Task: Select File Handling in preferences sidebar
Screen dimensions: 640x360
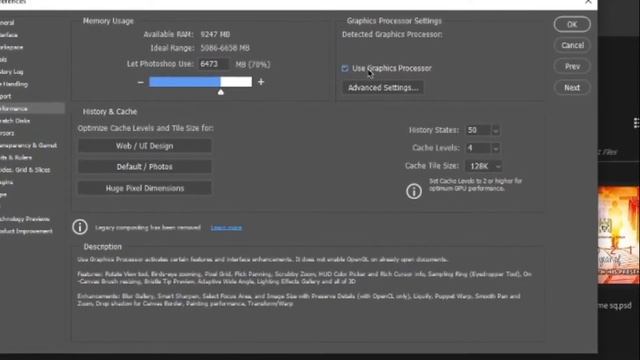Action: point(14,84)
